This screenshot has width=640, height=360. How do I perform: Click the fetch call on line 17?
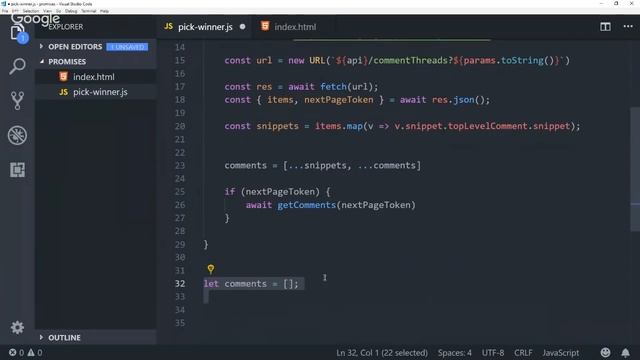[333, 87]
